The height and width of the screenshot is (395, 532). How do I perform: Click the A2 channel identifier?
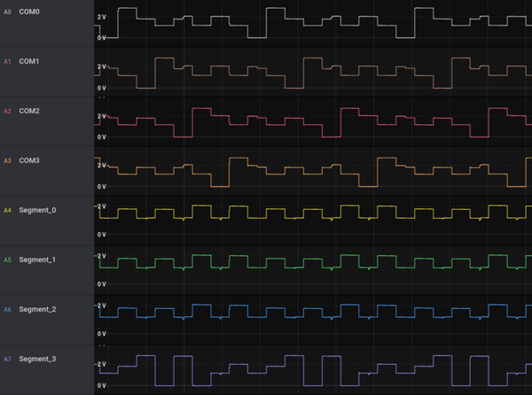7,111
